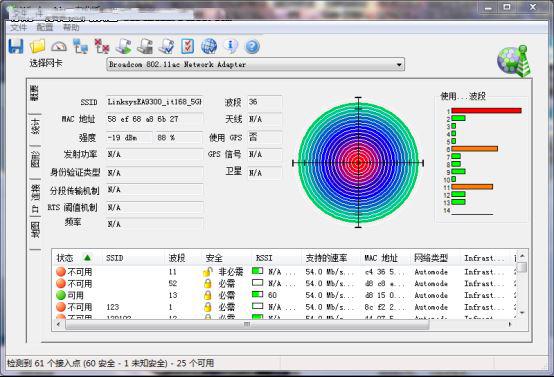Click the network list scroll down arrow
The height and width of the screenshot is (377, 554).
pos(523,313)
